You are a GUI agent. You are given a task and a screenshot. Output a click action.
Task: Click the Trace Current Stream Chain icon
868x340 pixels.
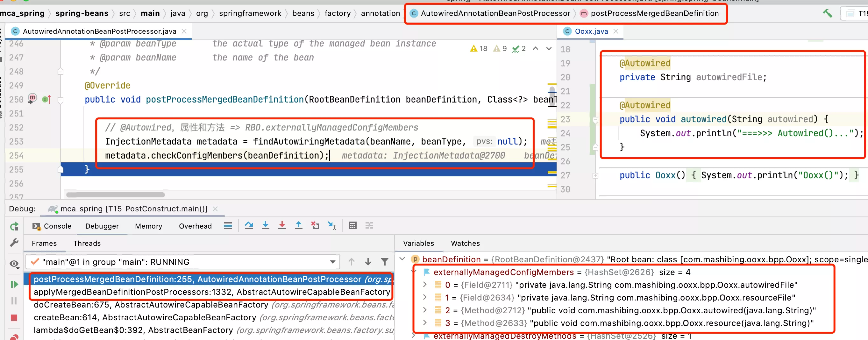(x=369, y=225)
